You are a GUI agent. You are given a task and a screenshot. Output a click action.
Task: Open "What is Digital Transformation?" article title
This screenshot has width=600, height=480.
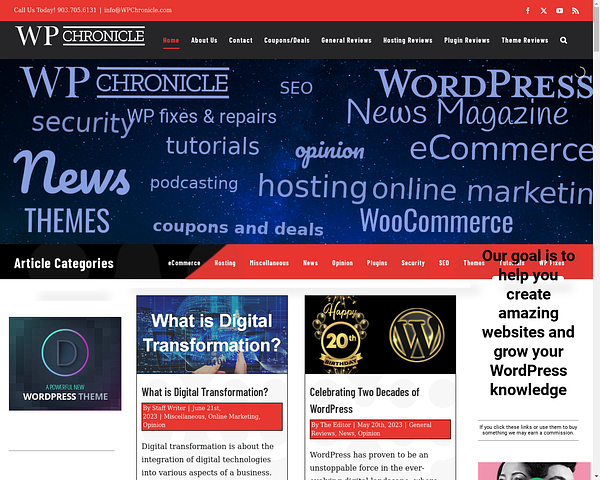point(205,392)
